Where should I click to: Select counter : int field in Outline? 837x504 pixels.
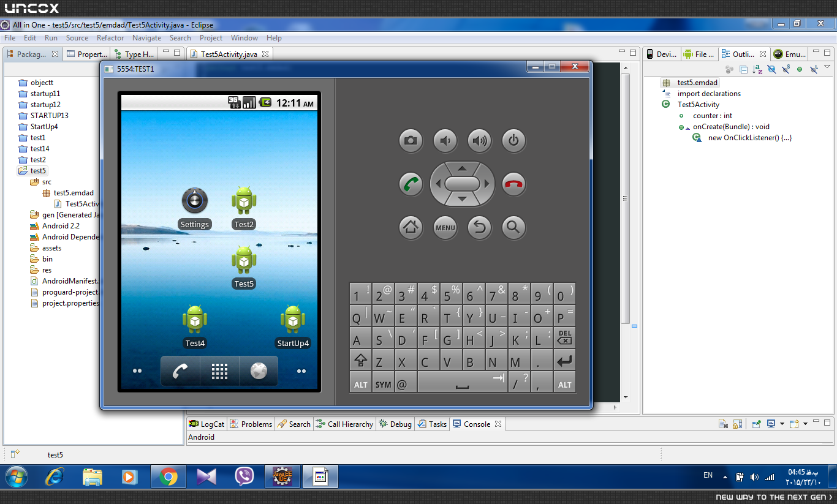[x=713, y=116]
